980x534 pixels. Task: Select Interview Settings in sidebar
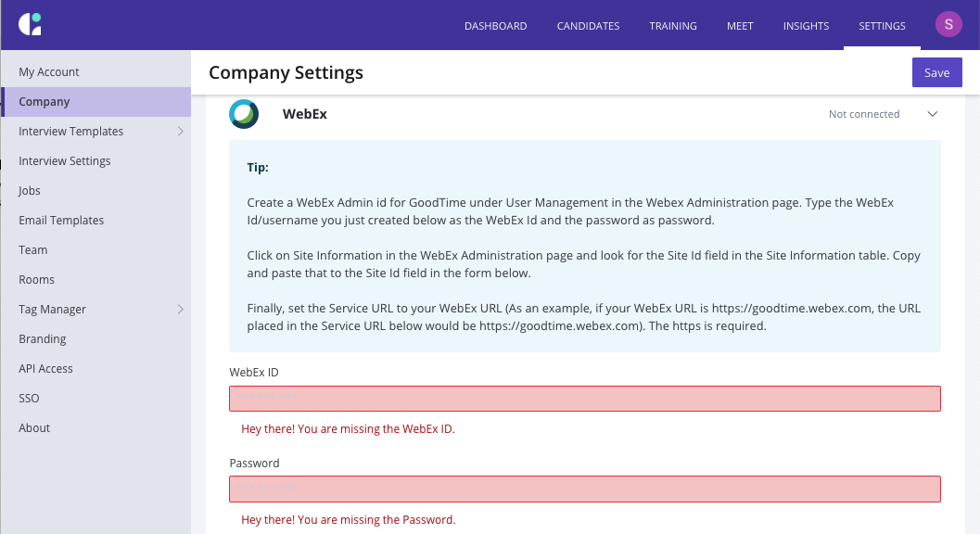pos(65,161)
